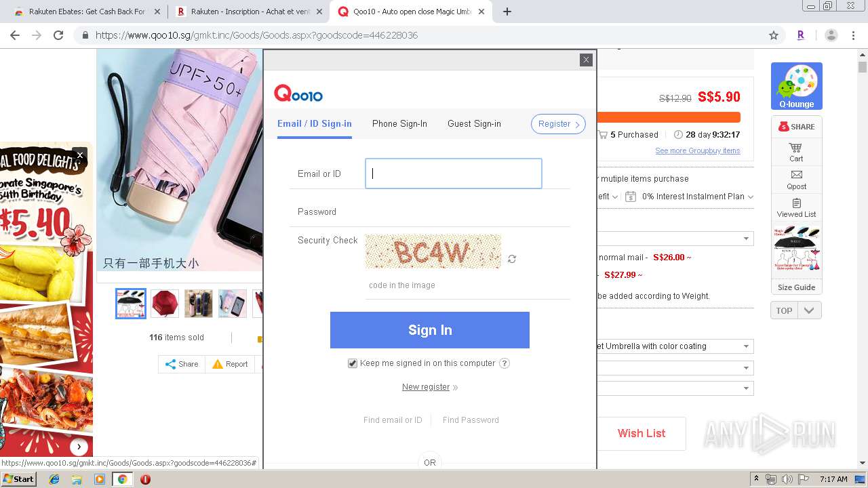The width and height of the screenshot is (868, 488).
Task: Toggle Keep me signed in checkbox
Action: tap(353, 363)
